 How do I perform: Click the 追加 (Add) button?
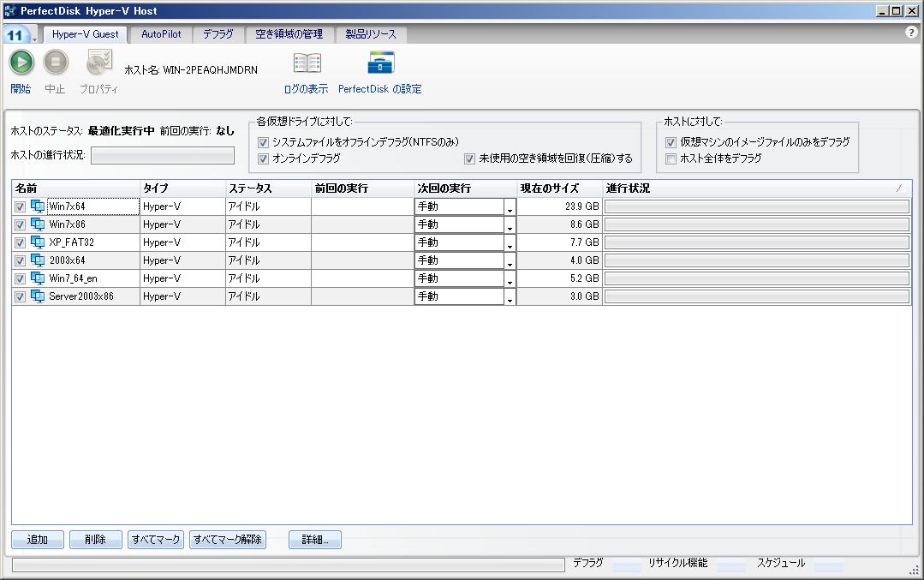pos(37,540)
